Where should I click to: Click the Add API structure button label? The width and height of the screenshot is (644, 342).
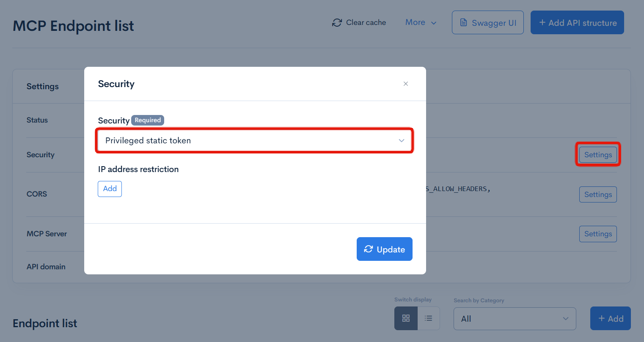[x=582, y=23]
